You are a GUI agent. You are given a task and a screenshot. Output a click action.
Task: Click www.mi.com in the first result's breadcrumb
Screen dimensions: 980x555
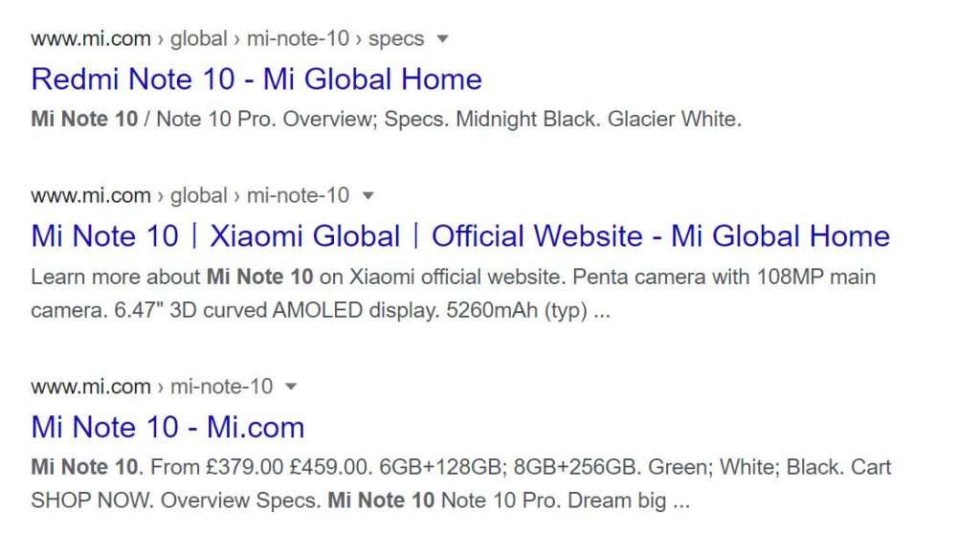(x=91, y=38)
